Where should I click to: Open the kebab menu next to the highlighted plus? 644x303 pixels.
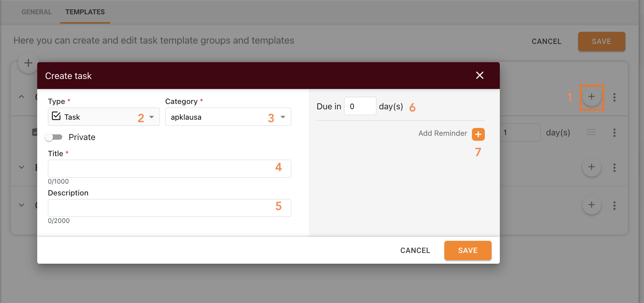point(614,96)
